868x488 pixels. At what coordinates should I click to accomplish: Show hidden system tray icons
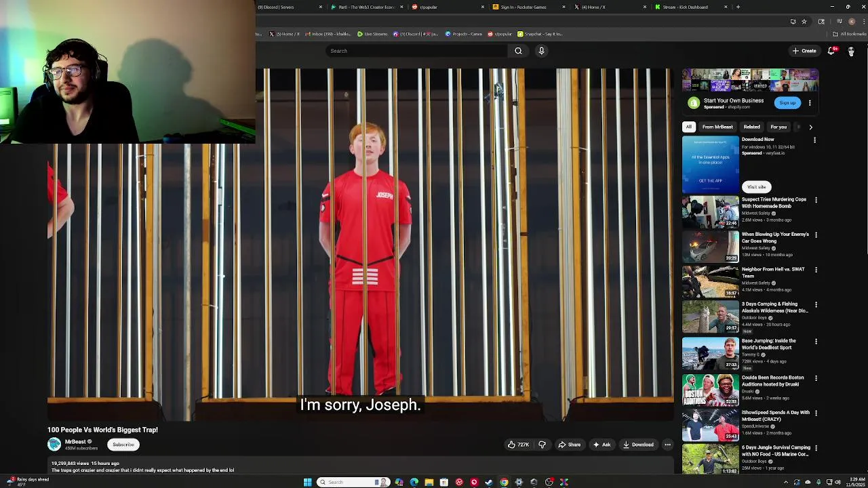click(786, 482)
